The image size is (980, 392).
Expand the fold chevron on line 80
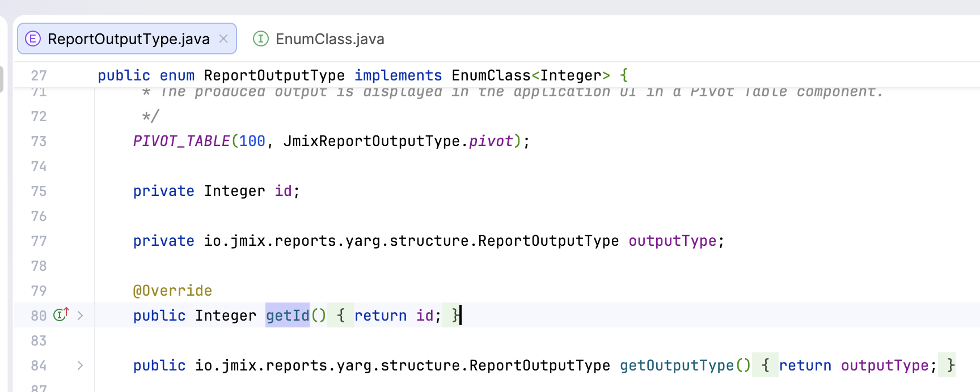(x=81, y=316)
